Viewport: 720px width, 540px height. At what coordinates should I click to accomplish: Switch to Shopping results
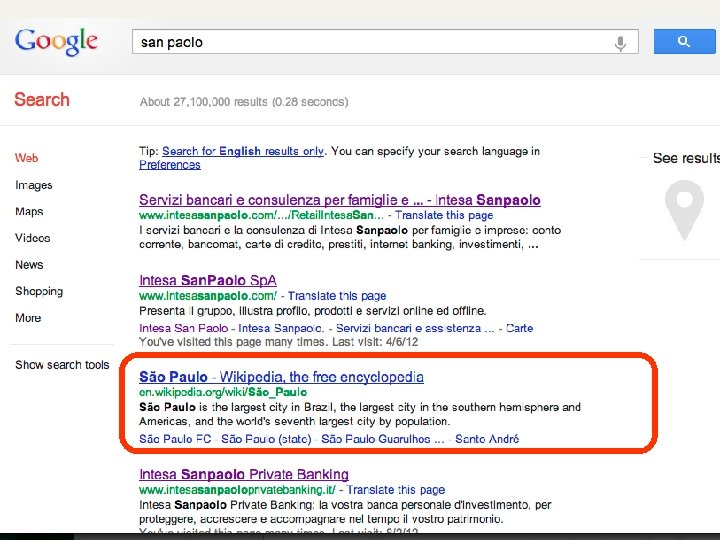pyautogui.click(x=39, y=292)
